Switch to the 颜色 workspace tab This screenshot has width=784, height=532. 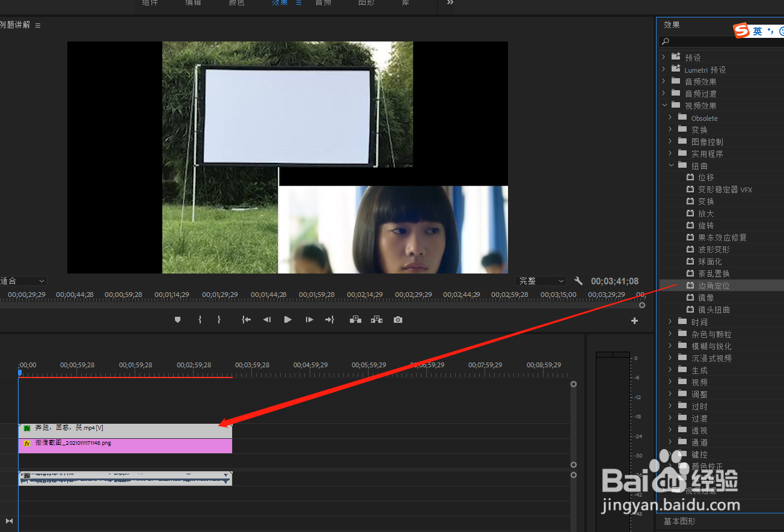coord(237,2)
